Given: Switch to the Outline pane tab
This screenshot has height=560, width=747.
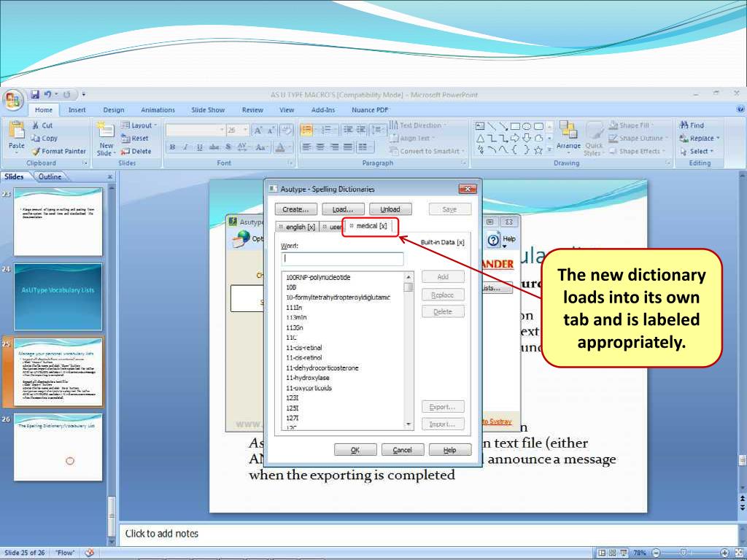Looking at the screenshot, I should tap(50, 176).
